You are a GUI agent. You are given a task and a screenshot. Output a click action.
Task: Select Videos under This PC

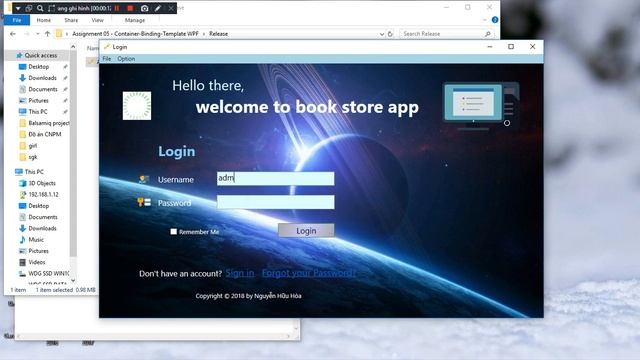tap(37, 262)
